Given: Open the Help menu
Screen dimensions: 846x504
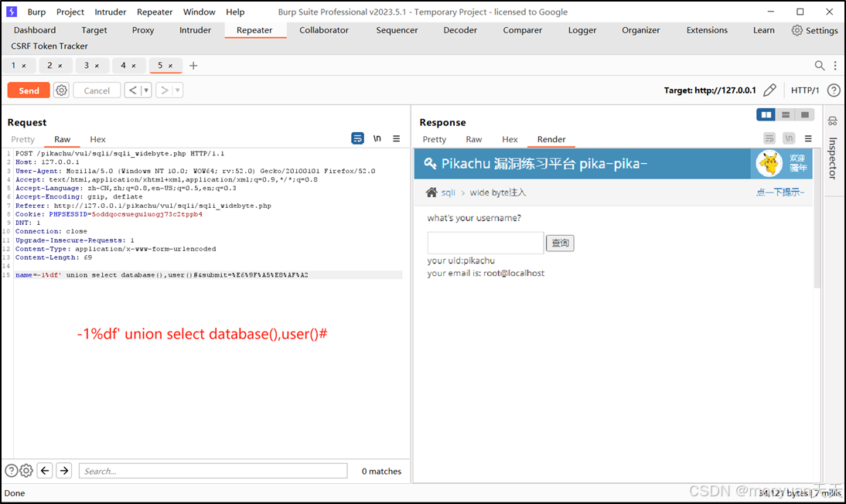Looking at the screenshot, I should 235,12.
